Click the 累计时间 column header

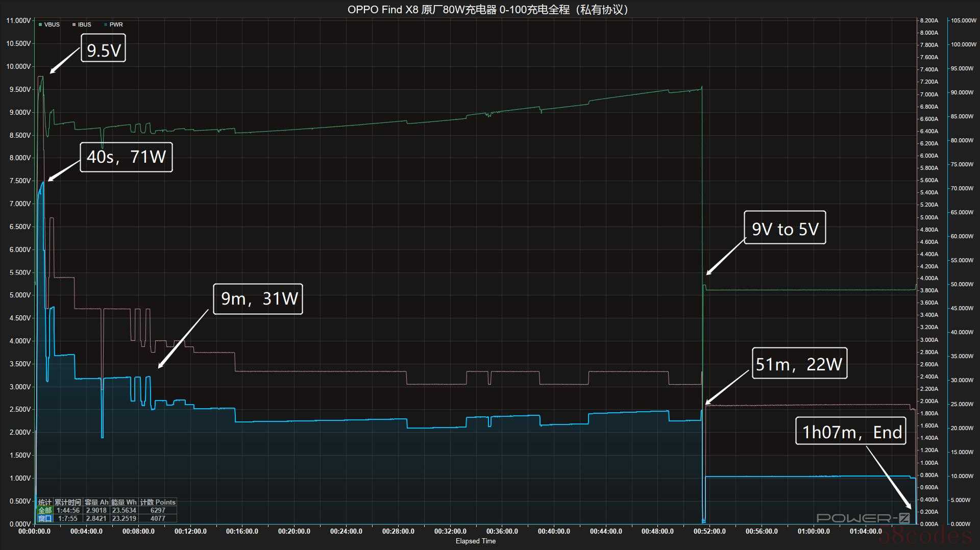tap(68, 502)
